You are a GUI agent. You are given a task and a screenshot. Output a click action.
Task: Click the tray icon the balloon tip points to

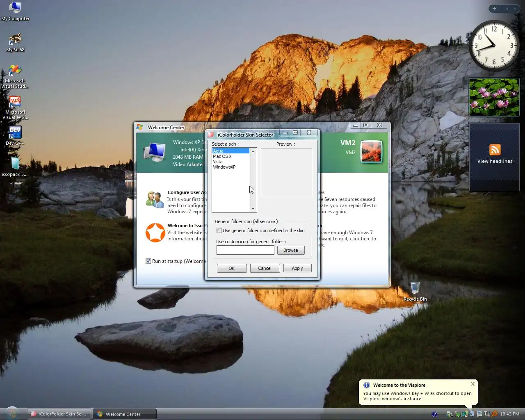(472, 414)
